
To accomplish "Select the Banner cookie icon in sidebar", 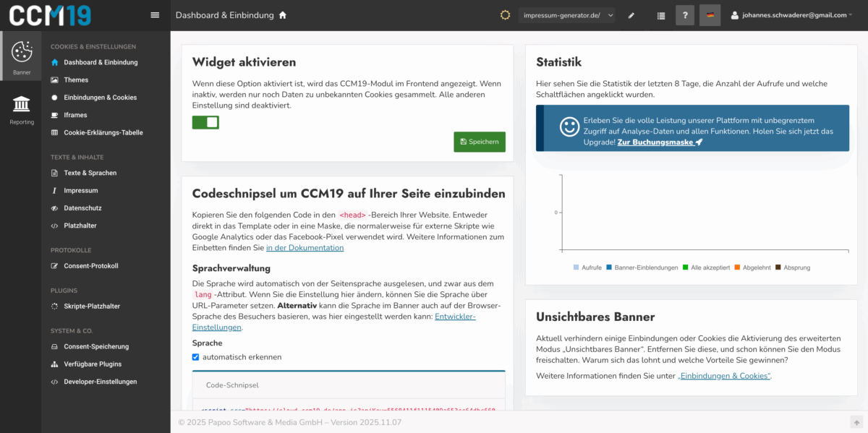I will click(22, 56).
